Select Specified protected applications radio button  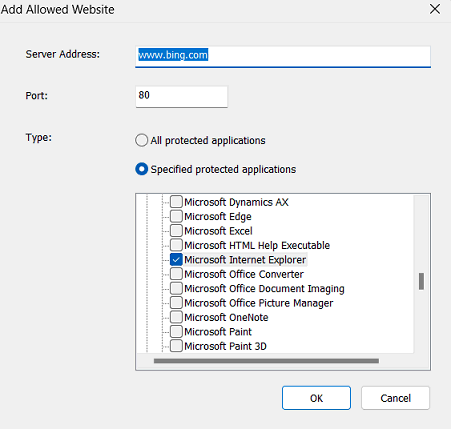tap(141, 169)
